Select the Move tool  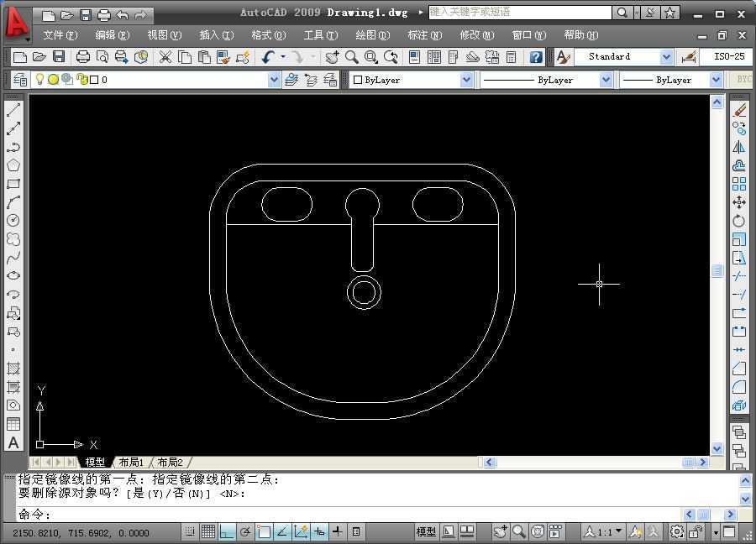coord(739,201)
